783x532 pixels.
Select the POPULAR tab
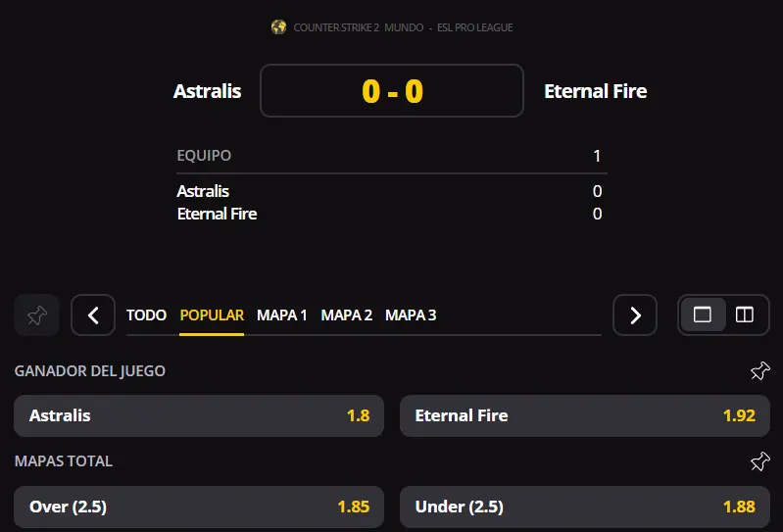pyautogui.click(x=212, y=314)
